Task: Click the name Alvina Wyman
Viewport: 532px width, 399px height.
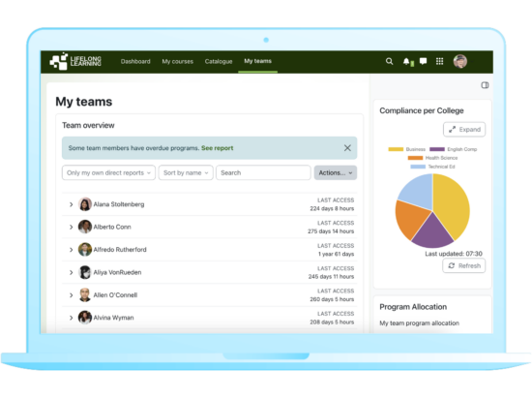Action: click(x=114, y=318)
